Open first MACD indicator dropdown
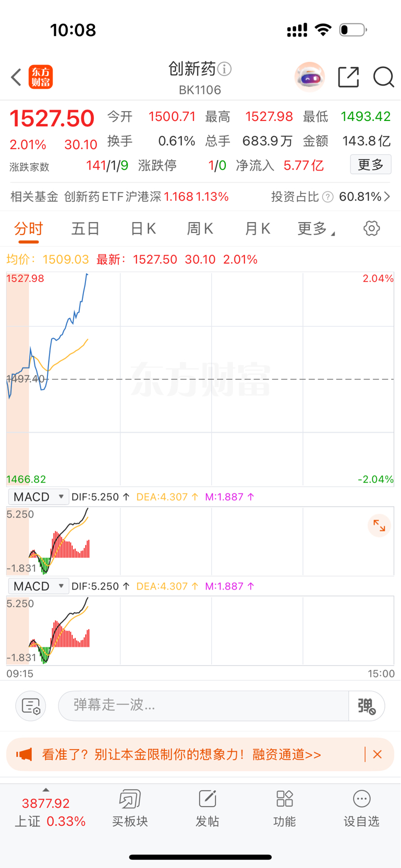Screen dimensions: 401x868 [x=39, y=497]
